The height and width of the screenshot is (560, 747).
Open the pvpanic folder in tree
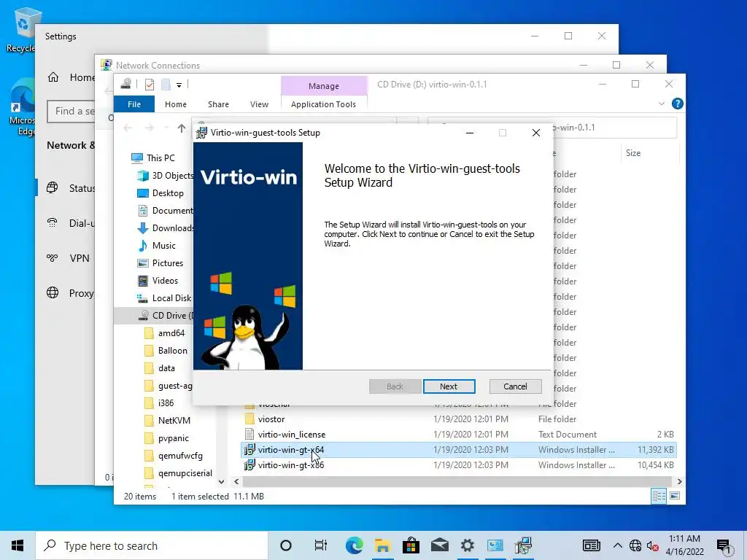(166, 438)
